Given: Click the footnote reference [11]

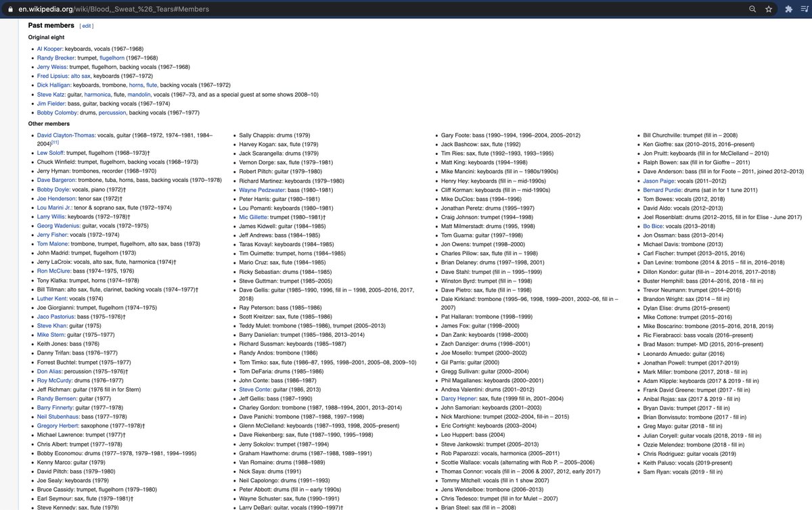Looking at the screenshot, I should (55, 143).
